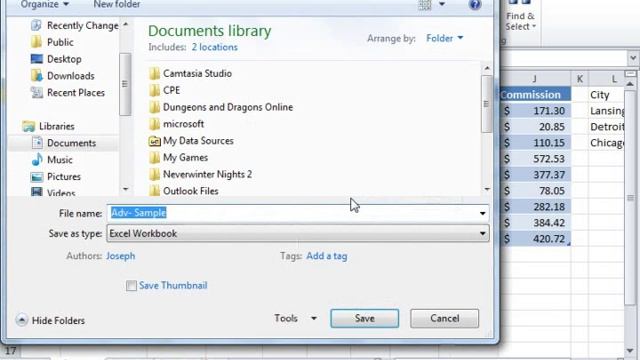Click the Downloads folder icon
The image size is (640, 360).
(36, 76)
